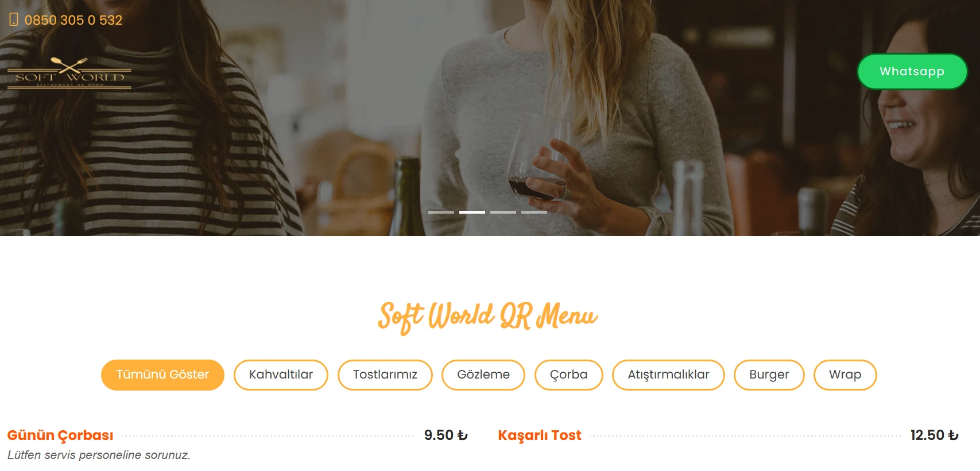Open the Günün Çorbası menu item

(60, 435)
